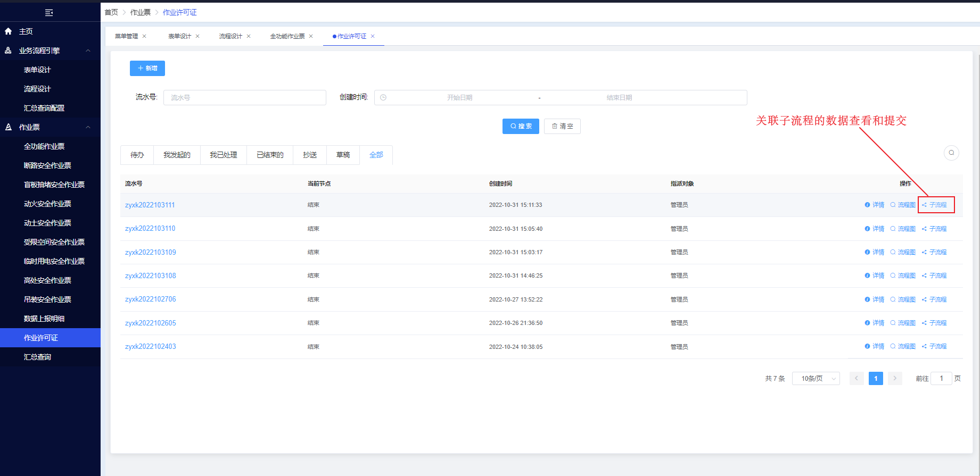Screen dimensions: 980x476
Task: Focus the 流水号 search field
Action: [245, 97]
